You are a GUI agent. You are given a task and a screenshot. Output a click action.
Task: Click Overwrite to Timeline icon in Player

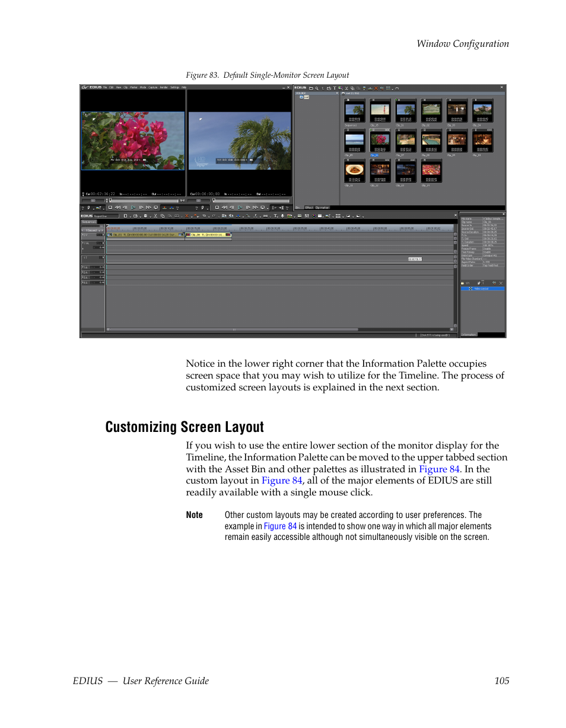click(x=171, y=208)
